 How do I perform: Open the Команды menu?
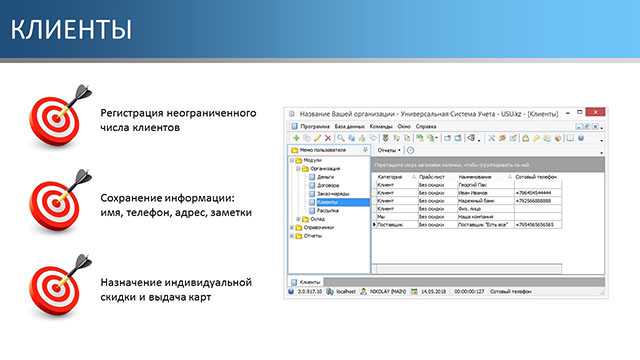click(x=381, y=127)
